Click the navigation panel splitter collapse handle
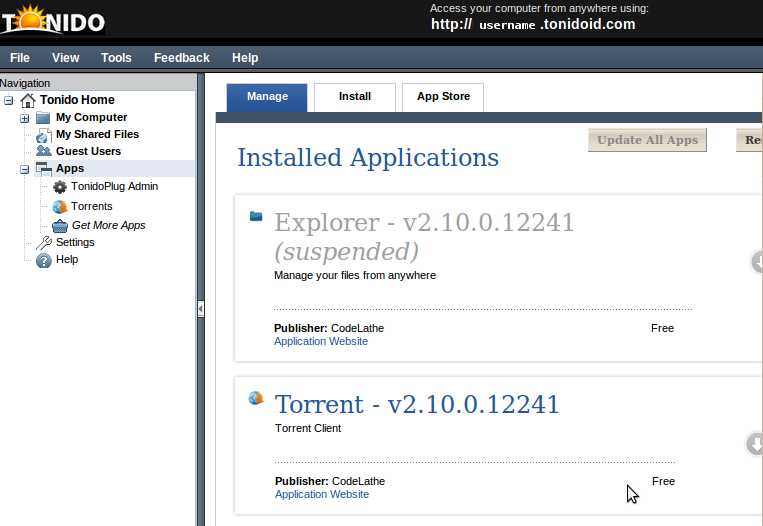 coord(200,309)
